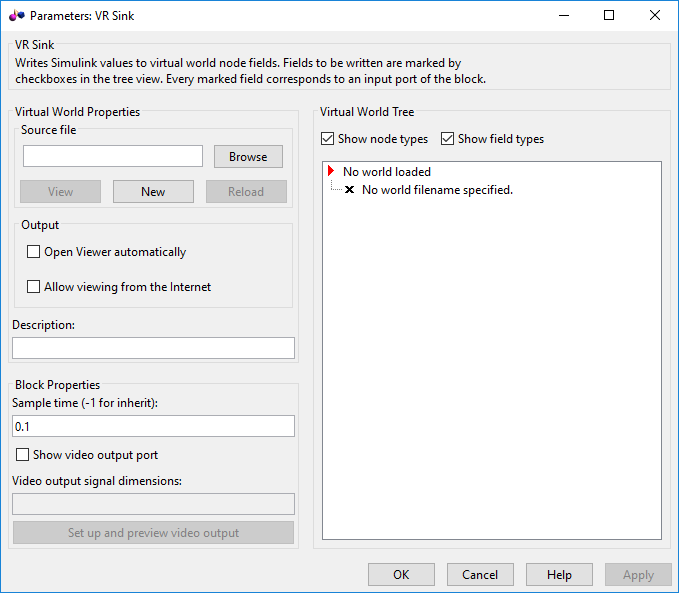Image resolution: width=679 pixels, height=593 pixels.
Task: Maximize the VR Sink parameters window
Action: click(609, 15)
